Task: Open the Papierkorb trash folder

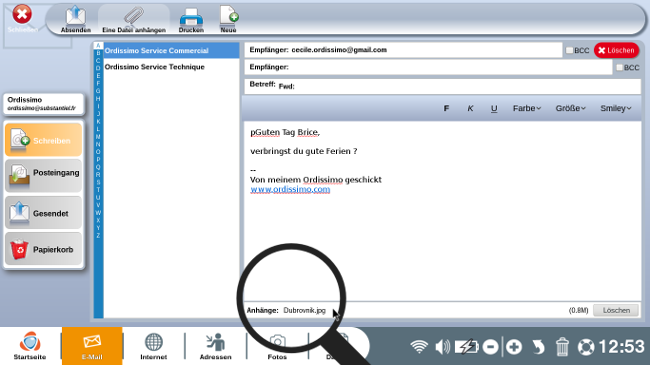Action: 44,249
